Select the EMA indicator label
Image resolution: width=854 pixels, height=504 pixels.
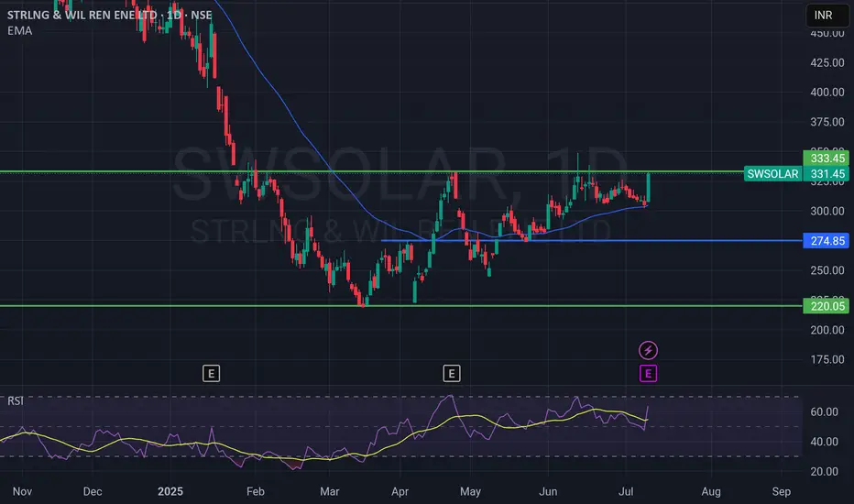[x=19, y=31]
